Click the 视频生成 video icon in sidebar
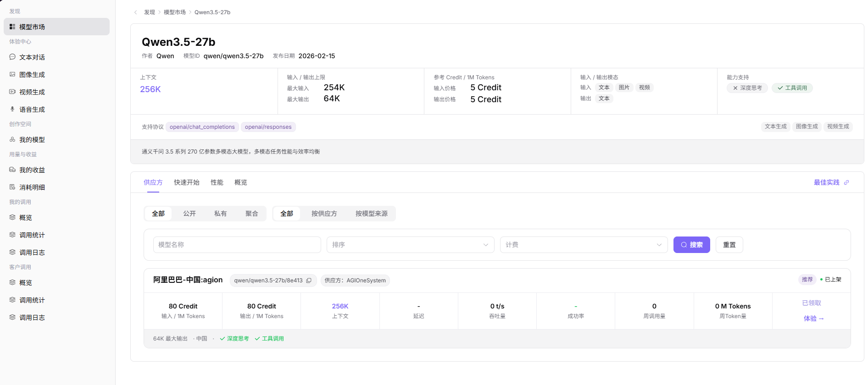Viewport: 868px width, 385px height. 12,92
